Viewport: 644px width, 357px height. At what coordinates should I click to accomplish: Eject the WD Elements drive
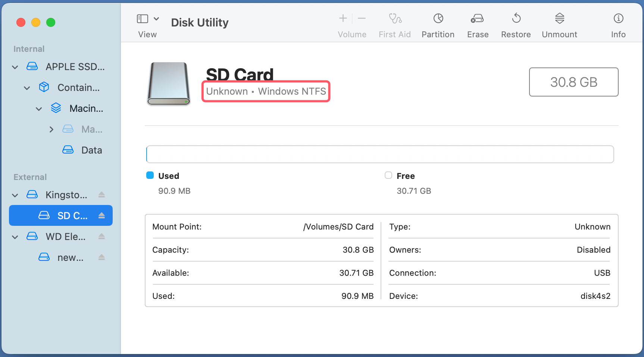point(101,236)
